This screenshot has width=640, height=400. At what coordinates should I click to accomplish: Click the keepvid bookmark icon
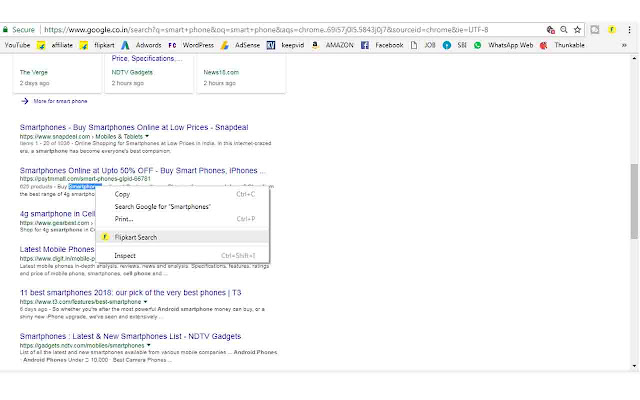271,45
